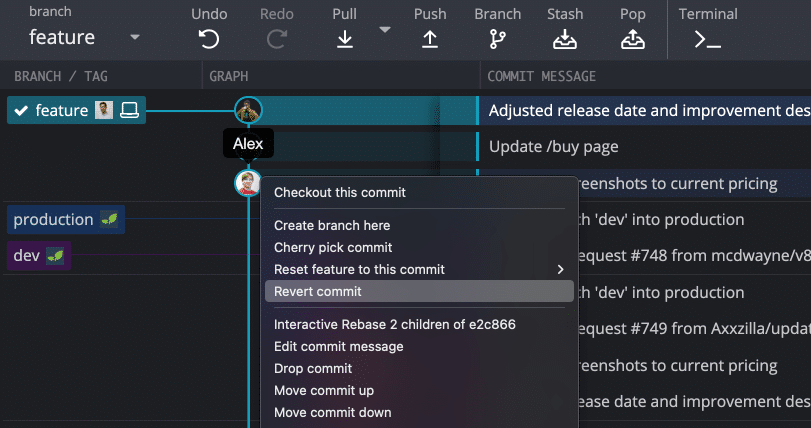
Task: Push commits with the Push icon
Action: coord(430,39)
